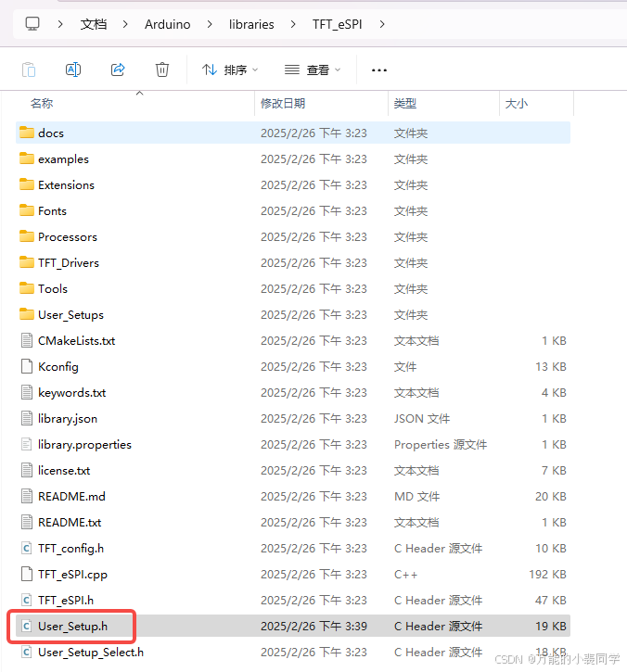Click the JSON 文件 type cell
Image resolution: width=627 pixels, height=672 pixels.
pos(422,419)
